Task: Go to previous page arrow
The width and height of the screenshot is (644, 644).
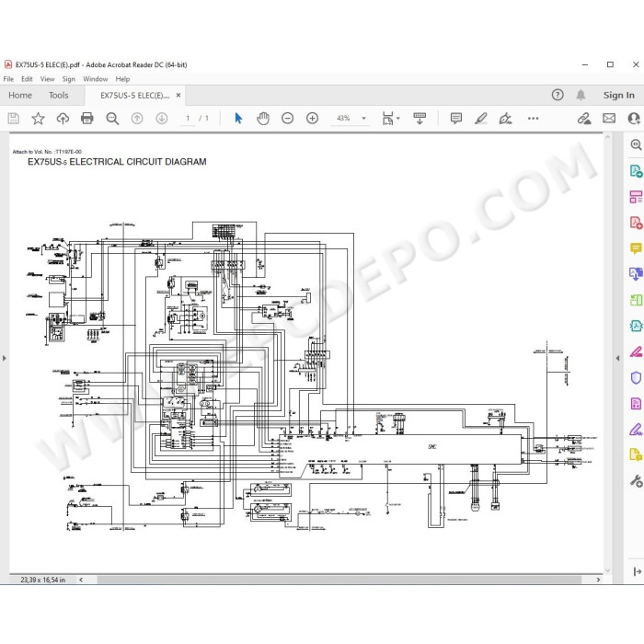Action: (137, 119)
